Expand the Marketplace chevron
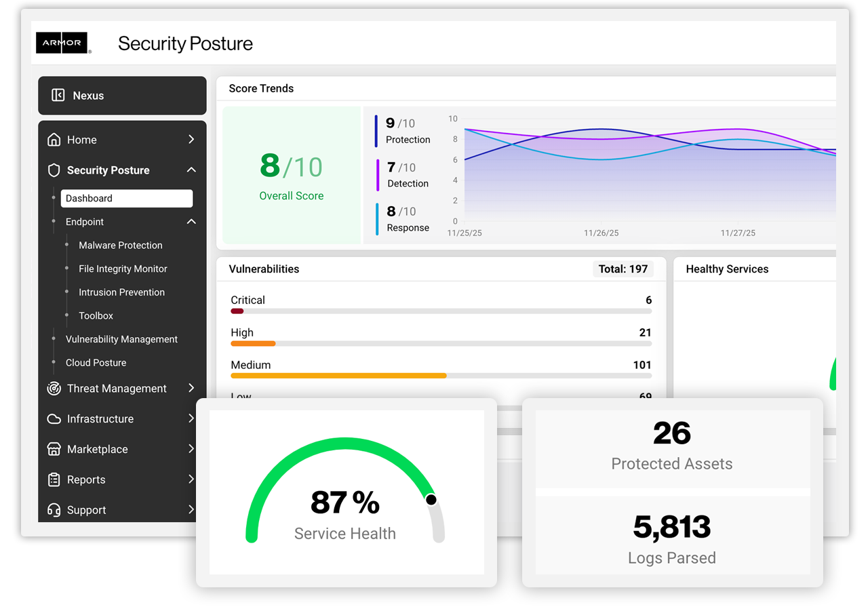The height and width of the screenshot is (607, 868). pos(191,449)
